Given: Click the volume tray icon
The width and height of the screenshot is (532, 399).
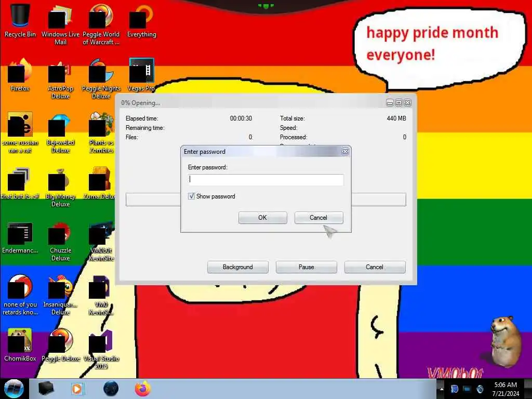Looking at the screenshot, I should coord(480,389).
